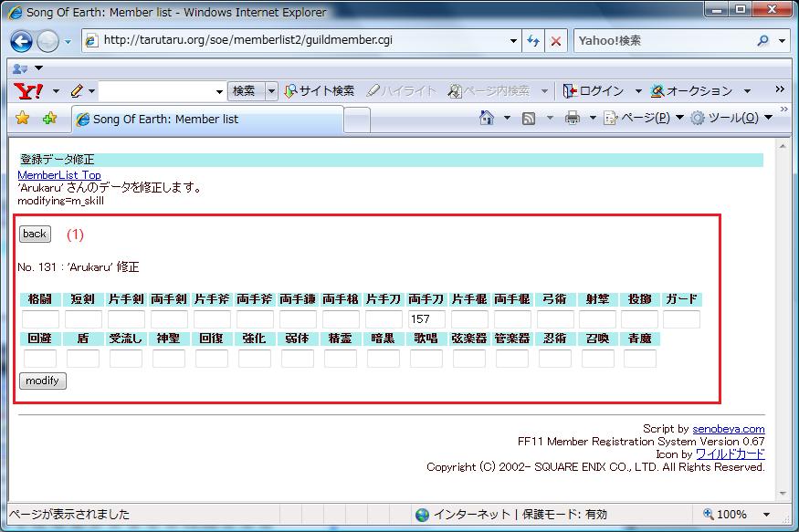This screenshot has height=532, width=799.
Task: Click the Add to Favorites icon
Action: click(49, 119)
